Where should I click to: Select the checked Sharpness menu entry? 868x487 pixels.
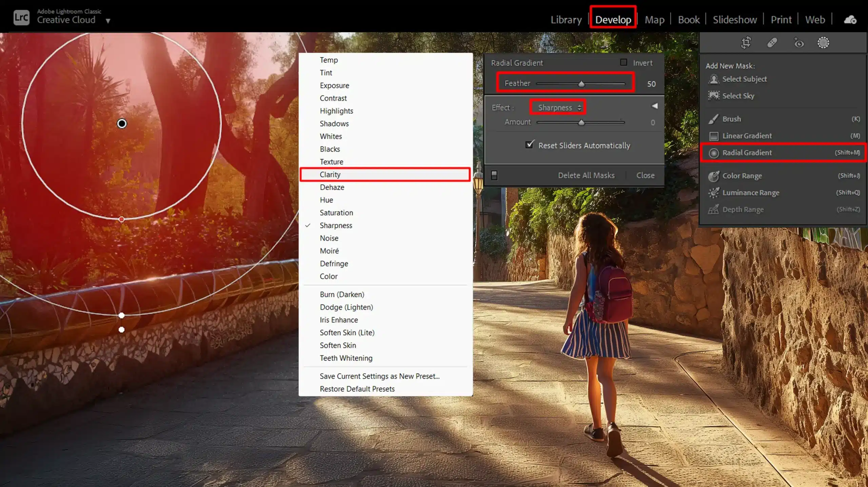click(386, 225)
